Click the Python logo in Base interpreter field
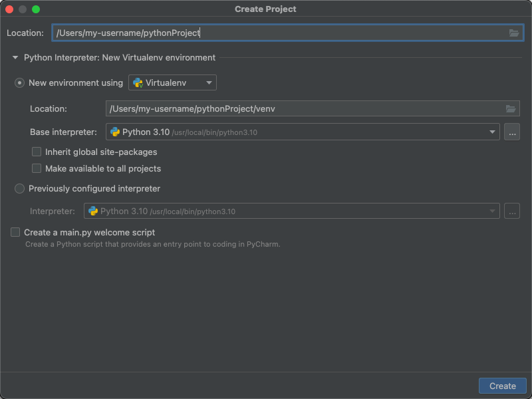532x399 pixels. pyautogui.click(x=115, y=132)
